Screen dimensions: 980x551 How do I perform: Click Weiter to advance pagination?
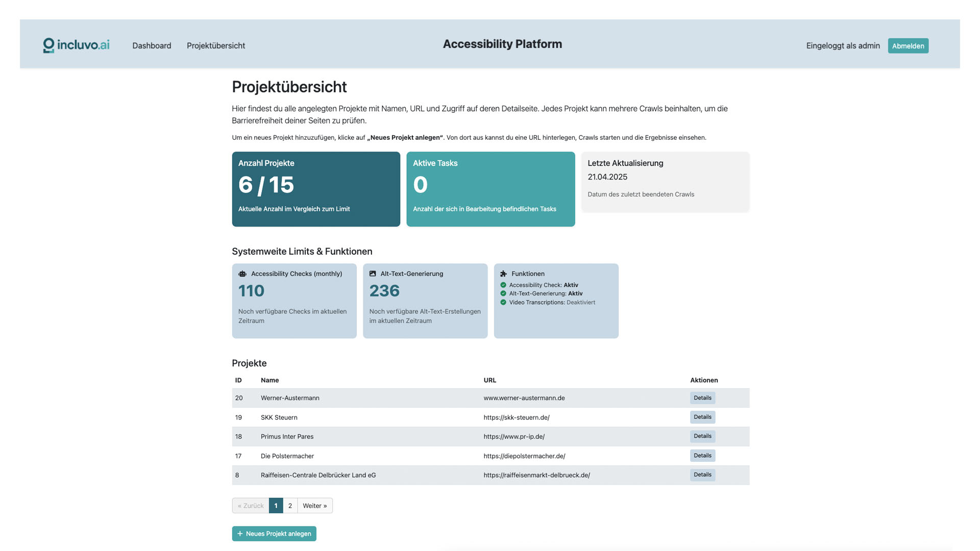click(x=314, y=506)
